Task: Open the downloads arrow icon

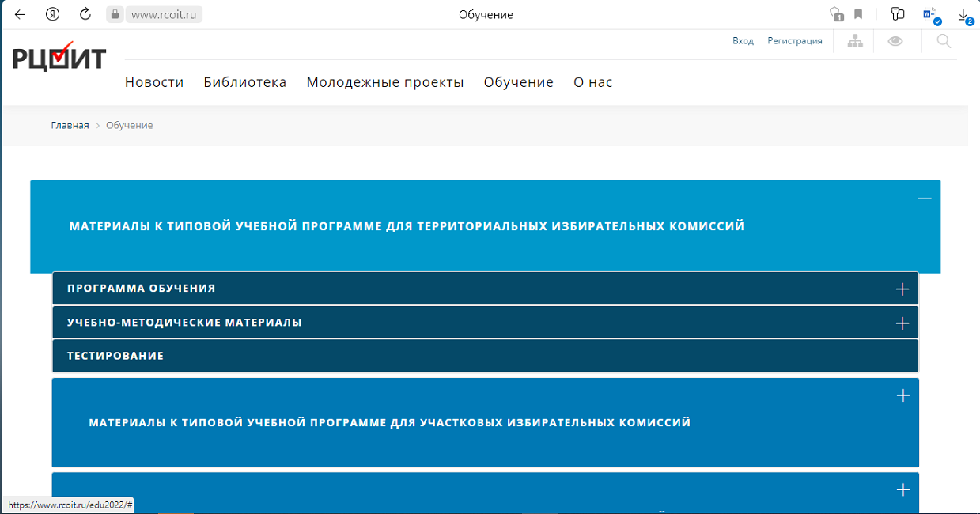Action: pos(964,15)
